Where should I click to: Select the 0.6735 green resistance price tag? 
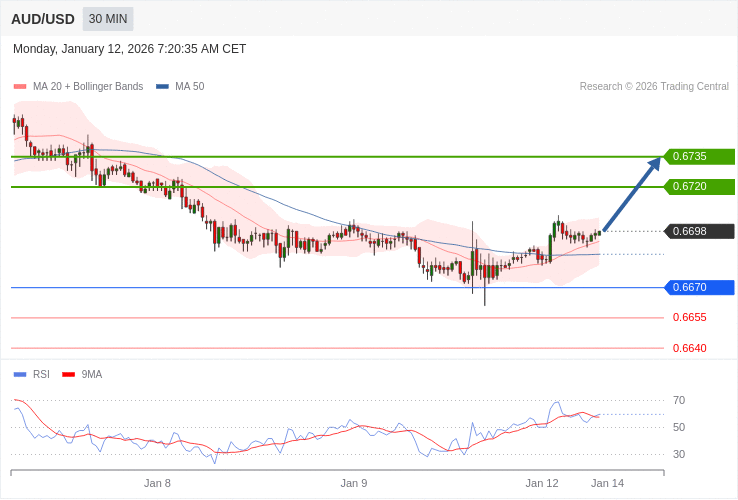point(699,157)
